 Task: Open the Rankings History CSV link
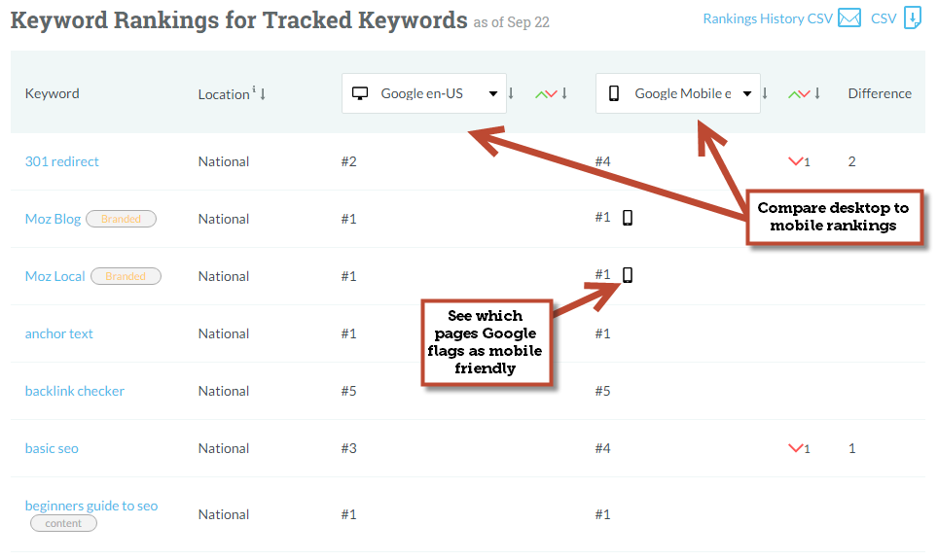point(767,18)
